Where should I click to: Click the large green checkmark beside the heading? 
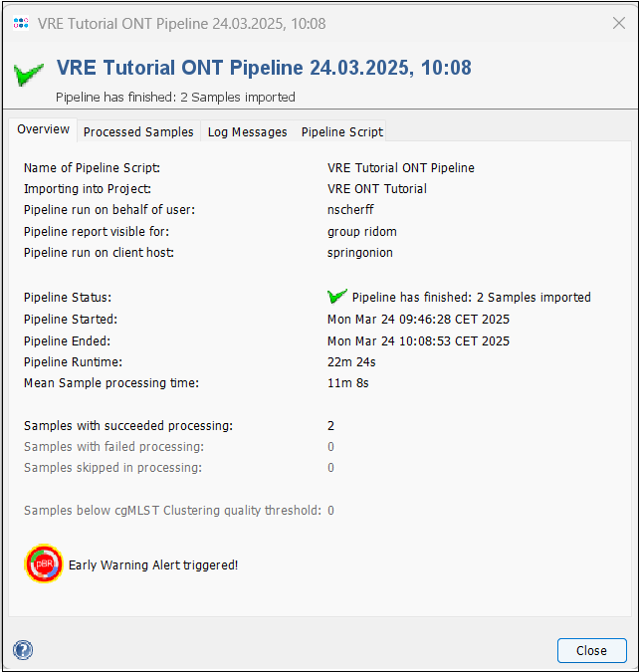click(29, 73)
